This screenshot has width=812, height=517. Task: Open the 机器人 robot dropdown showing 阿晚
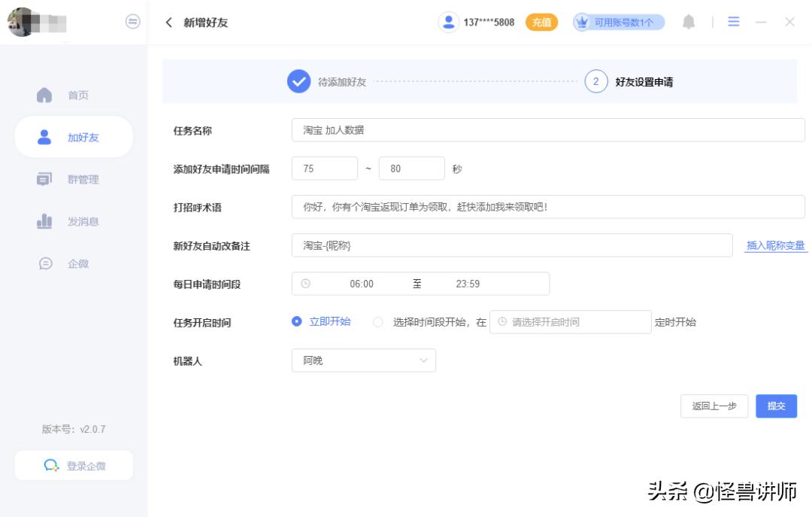tap(364, 360)
